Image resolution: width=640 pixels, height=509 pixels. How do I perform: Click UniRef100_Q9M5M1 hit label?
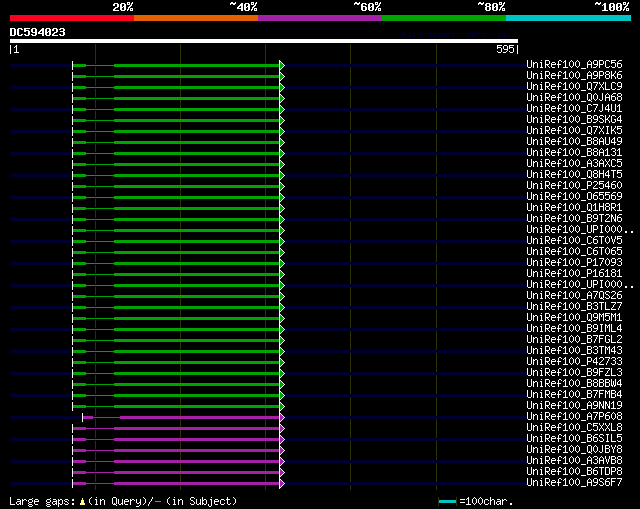[x=574, y=318]
